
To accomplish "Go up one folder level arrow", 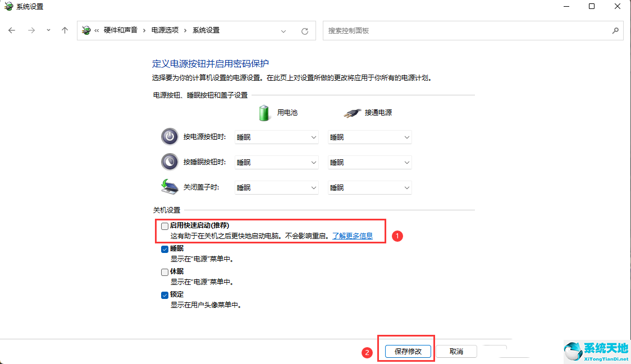I will (65, 31).
